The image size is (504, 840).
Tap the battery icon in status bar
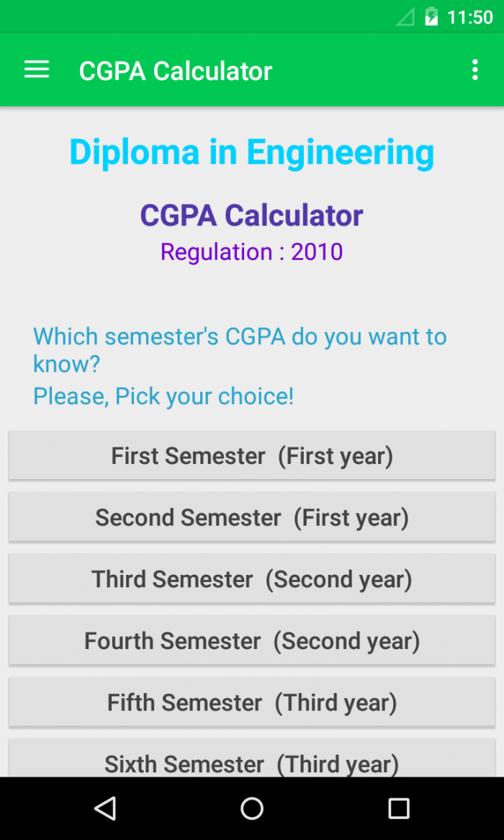pos(431,17)
